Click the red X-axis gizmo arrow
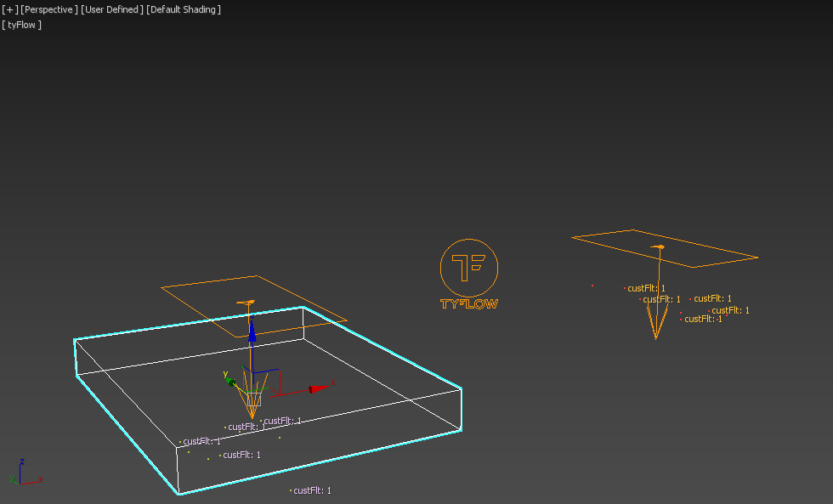Viewport: 833px width, 504px height. tap(318, 388)
